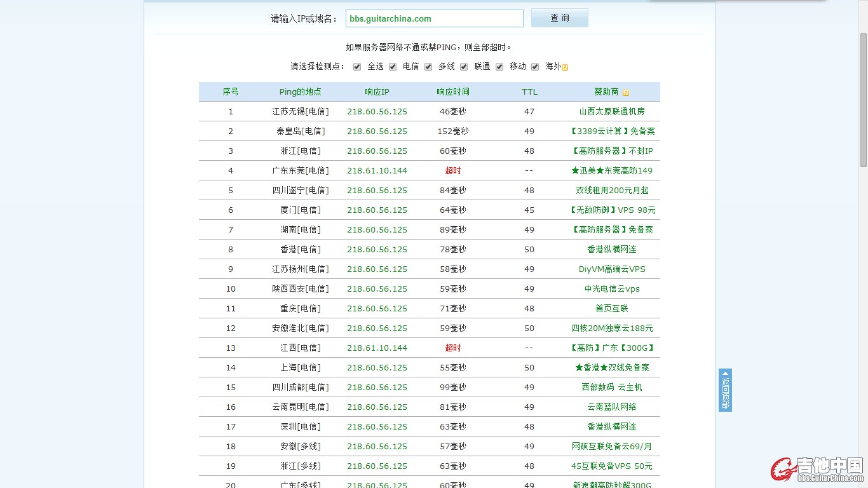Open the DiyVM高端云VPS sponsor link

point(612,269)
